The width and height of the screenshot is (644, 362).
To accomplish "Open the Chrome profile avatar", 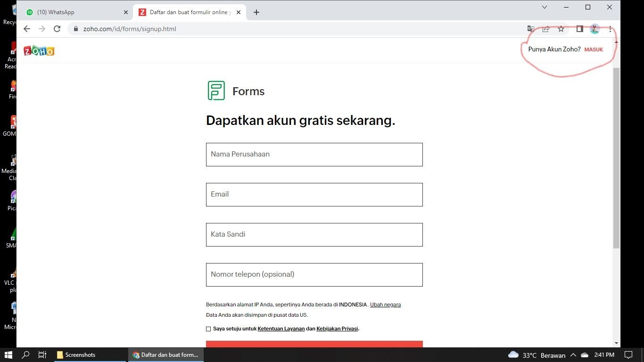I will (x=595, y=29).
